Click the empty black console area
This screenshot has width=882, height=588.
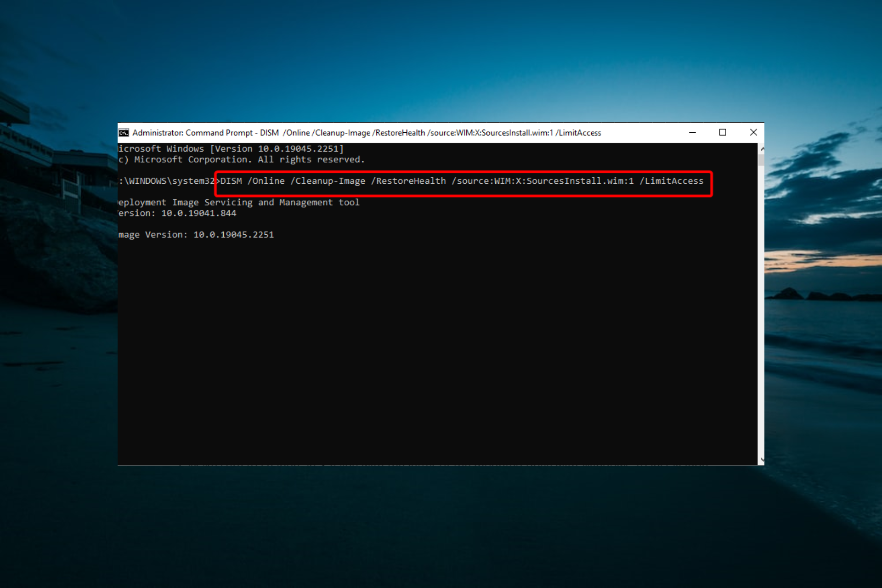click(436, 349)
